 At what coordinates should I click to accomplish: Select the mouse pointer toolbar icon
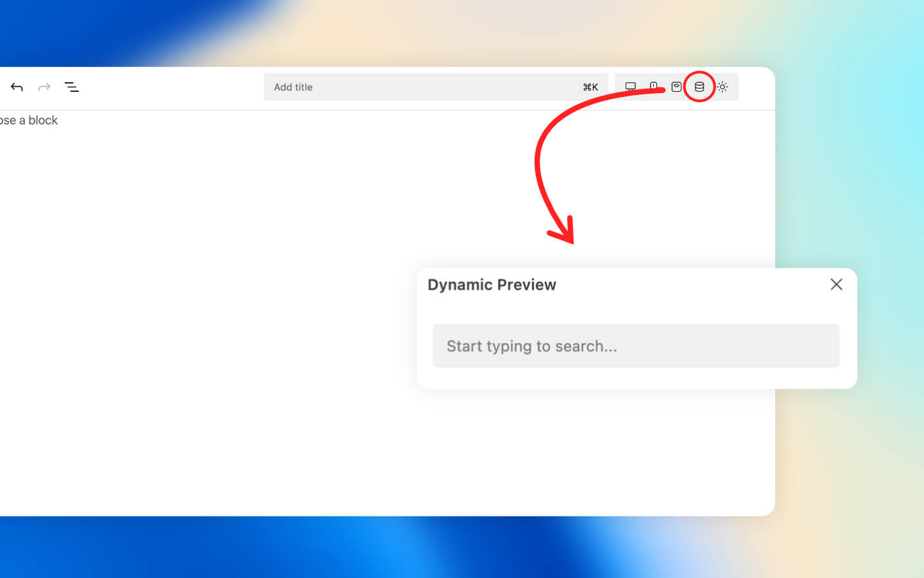pyautogui.click(x=653, y=86)
